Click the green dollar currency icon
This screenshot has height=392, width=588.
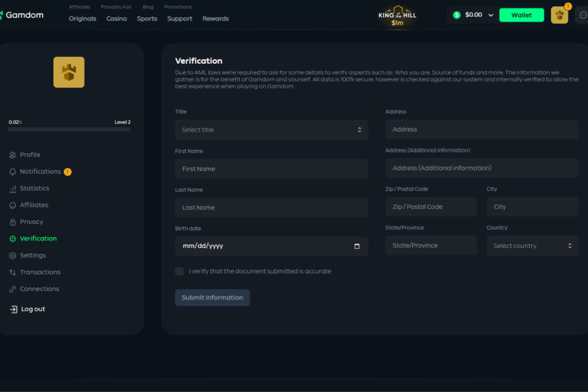(457, 15)
